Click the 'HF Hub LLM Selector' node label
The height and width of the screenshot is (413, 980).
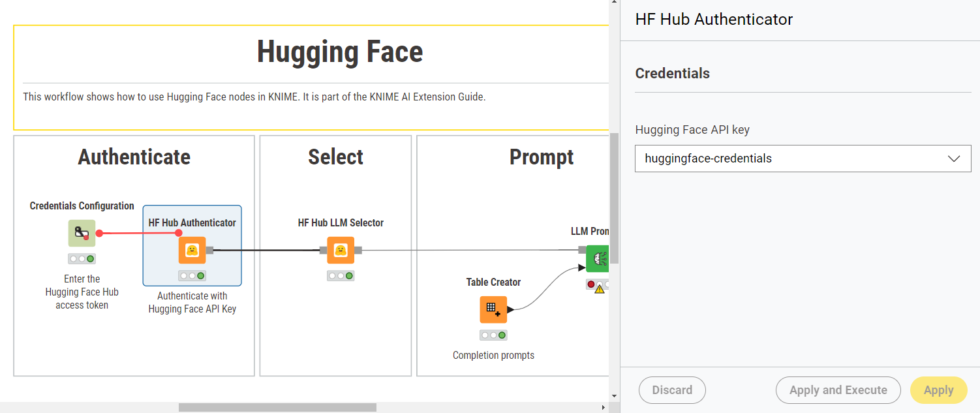click(x=341, y=223)
